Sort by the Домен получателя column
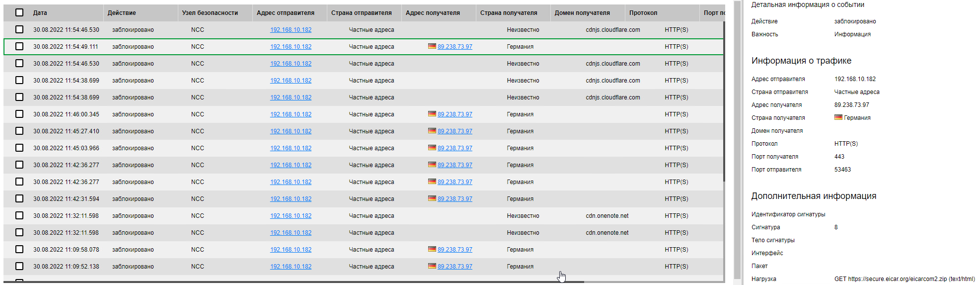This screenshot has width=980, height=285. click(582, 13)
